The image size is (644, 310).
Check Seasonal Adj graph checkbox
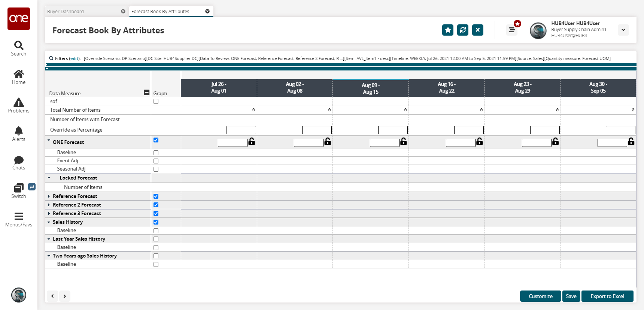tap(156, 169)
